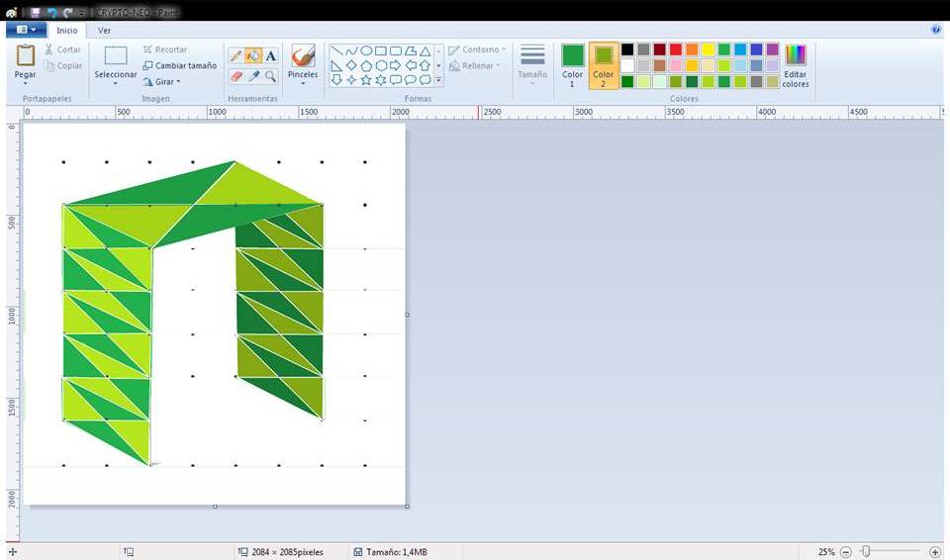Switch to the Ver tab
This screenshot has width=950, height=560.
(104, 31)
